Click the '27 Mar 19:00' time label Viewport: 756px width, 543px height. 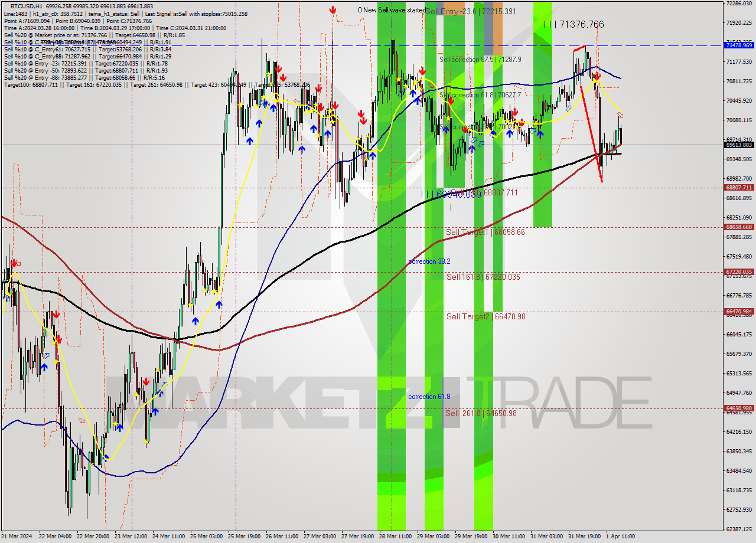[357, 537]
